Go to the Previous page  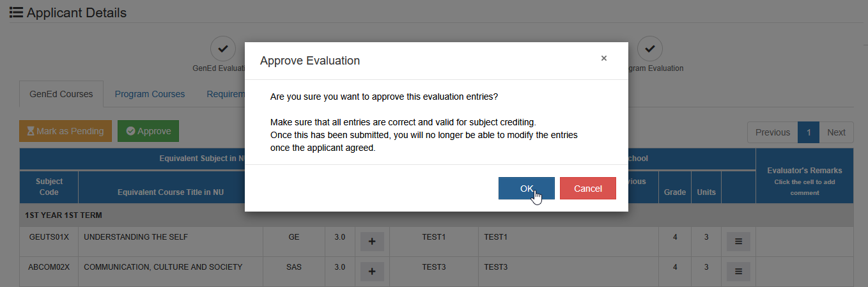pyautogui.click(x=772, y=132)
